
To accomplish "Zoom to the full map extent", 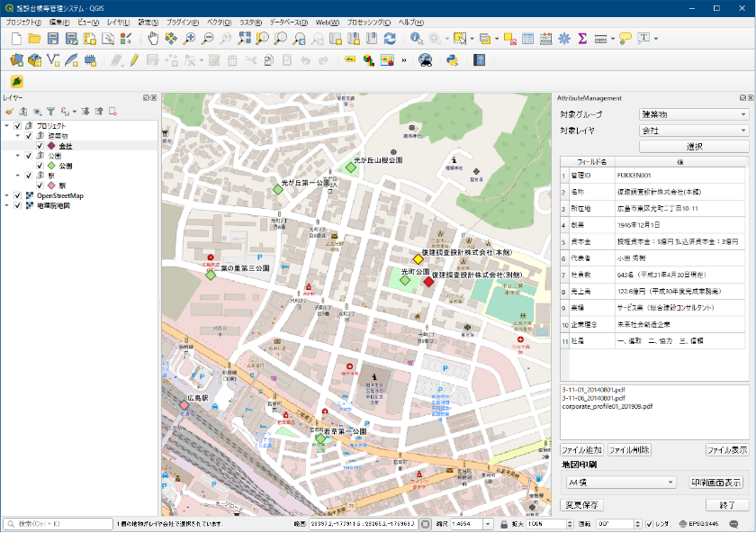I will 245,39.
